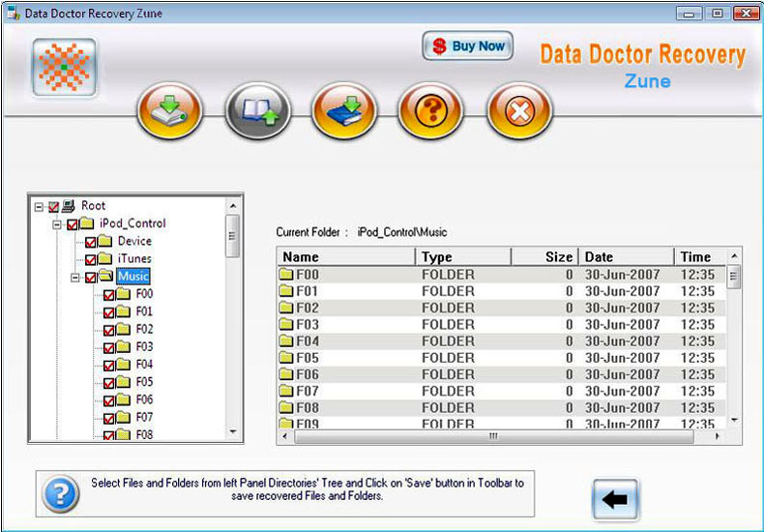Viewport: 764px width, 532px height.
Task: Select the Device folder in tree
Action: (x=134, y=241)
